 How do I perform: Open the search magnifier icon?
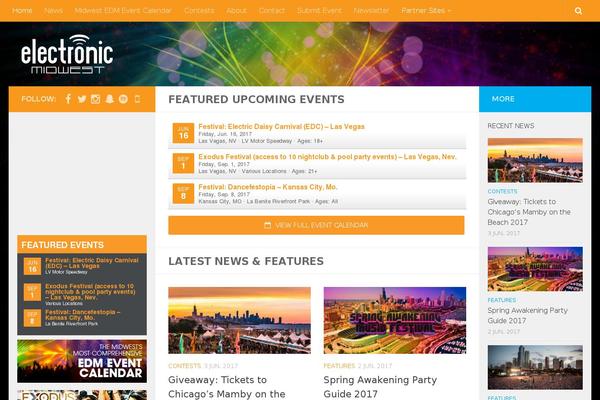tap(578, 11)
